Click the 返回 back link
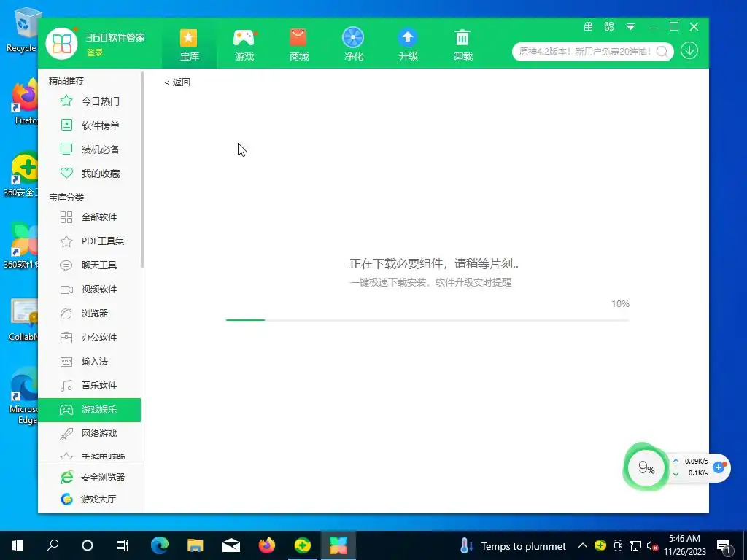Image resolution: width=747 pixels, height=560 pixels. (177, 82)
